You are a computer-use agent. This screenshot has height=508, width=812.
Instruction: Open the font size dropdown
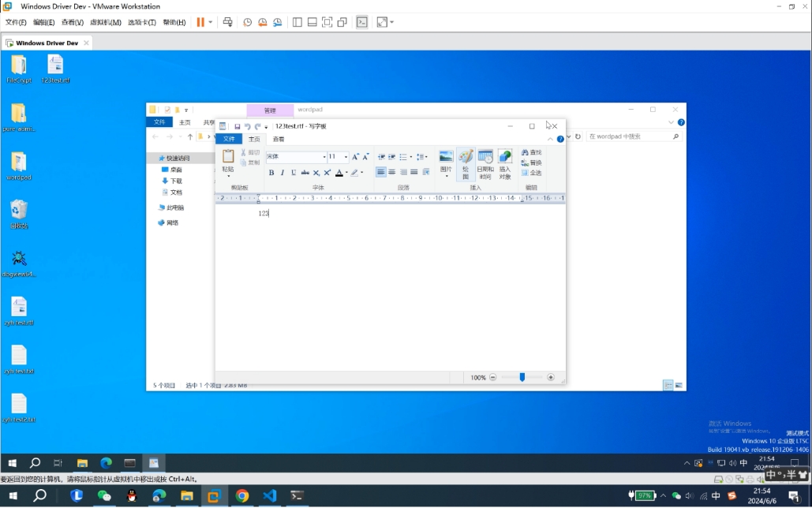[346, 157]
